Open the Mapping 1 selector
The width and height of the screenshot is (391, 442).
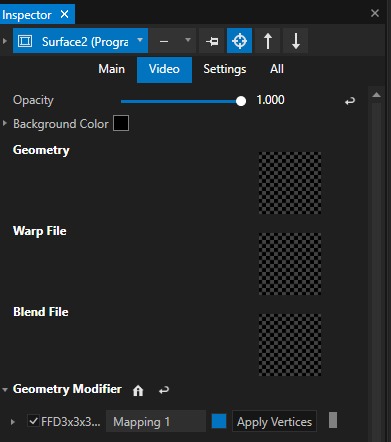[156, 422]
